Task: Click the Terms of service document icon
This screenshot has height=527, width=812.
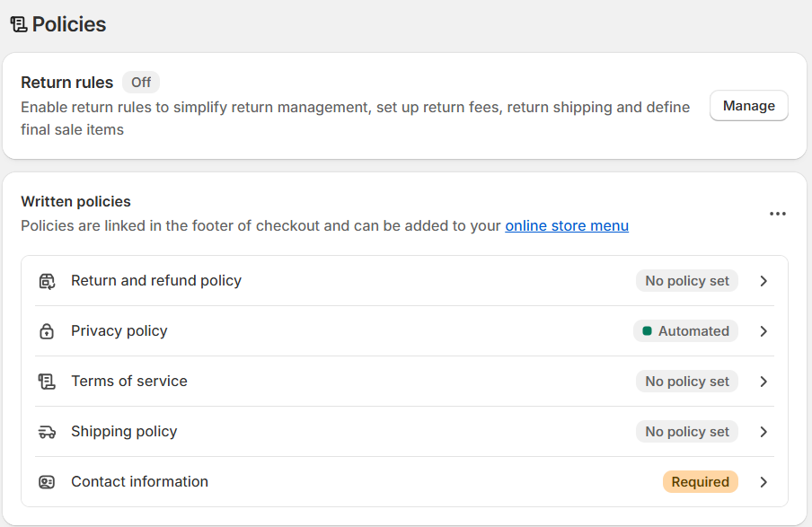Action: 46,381
